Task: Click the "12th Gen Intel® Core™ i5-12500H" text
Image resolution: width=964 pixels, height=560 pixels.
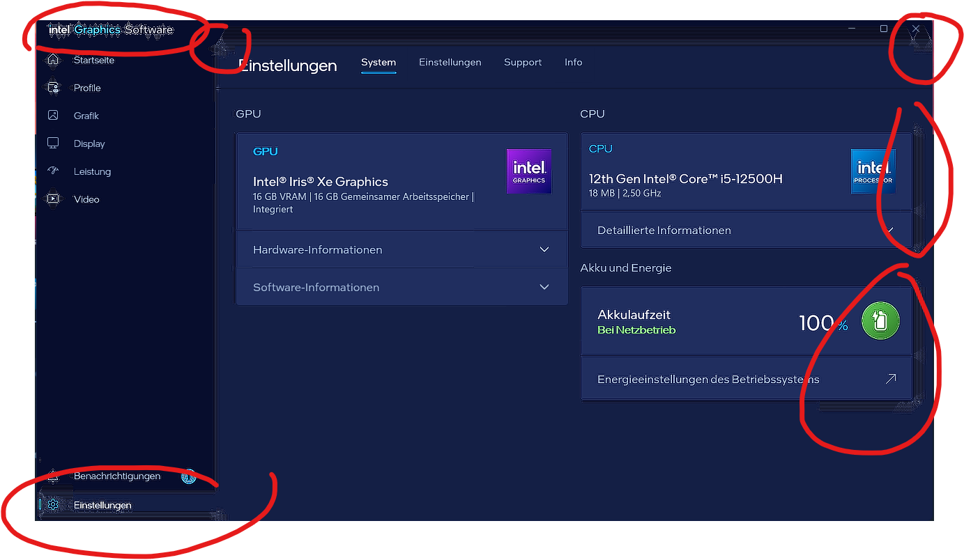Action: coord(686,179)
